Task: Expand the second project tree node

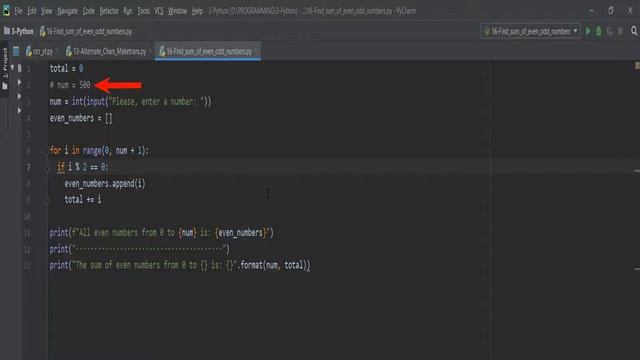Action: [x=19, y=82]
